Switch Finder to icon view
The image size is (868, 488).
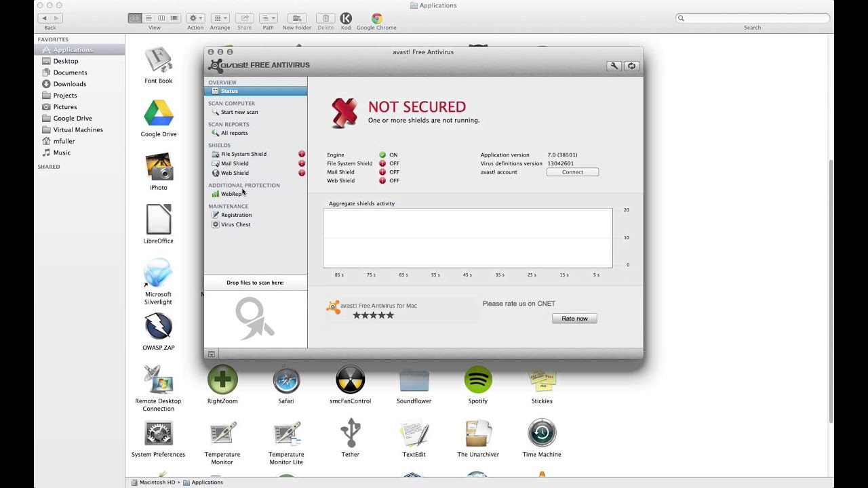[134, 18]
